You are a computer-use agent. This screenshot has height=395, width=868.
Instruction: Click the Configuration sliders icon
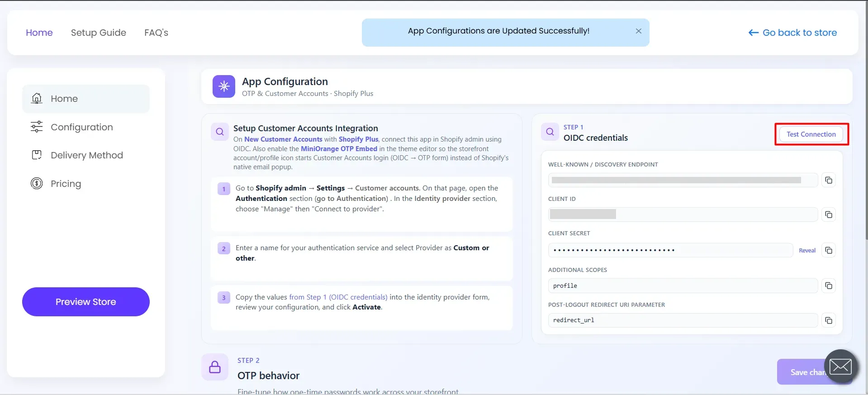click(x=37, y=127)
